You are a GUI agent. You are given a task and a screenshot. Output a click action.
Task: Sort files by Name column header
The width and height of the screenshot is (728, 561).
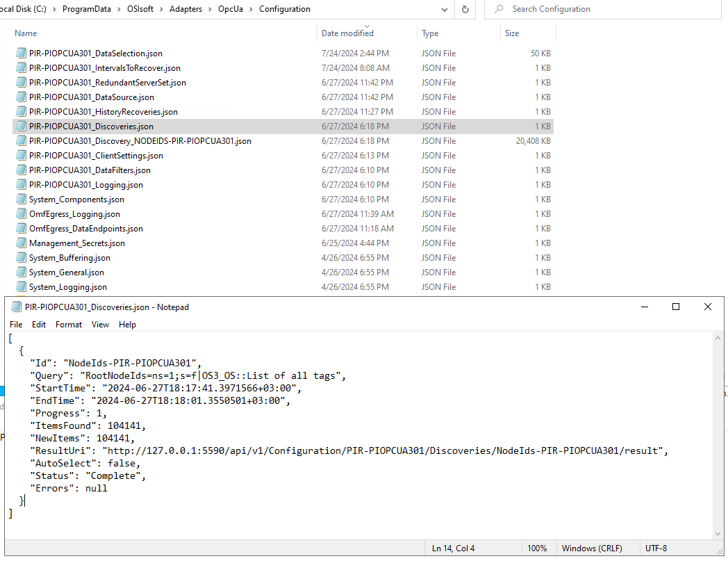click(x=26, y=33)
